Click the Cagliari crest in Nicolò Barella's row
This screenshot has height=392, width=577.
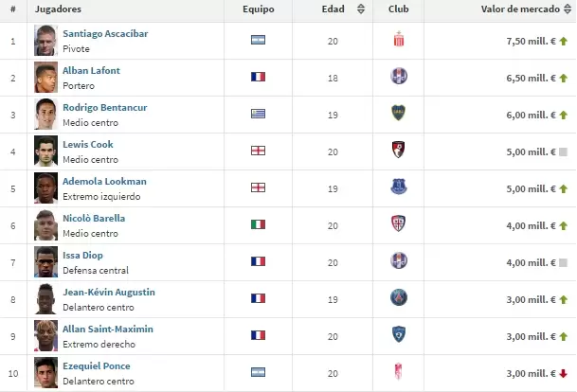point(398,224)
